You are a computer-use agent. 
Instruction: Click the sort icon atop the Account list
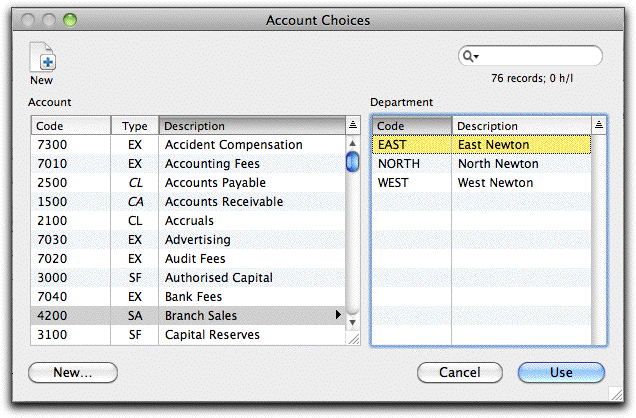tap(353, 125)
